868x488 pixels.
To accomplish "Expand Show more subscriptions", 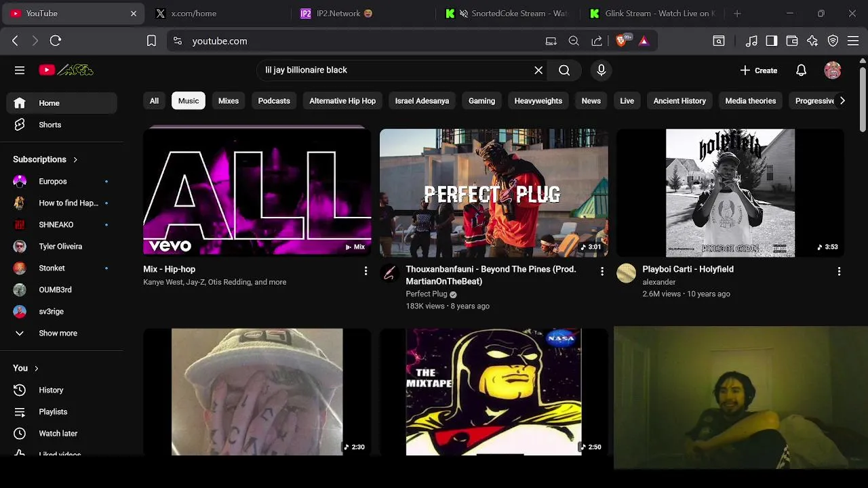I will [62, 333].
